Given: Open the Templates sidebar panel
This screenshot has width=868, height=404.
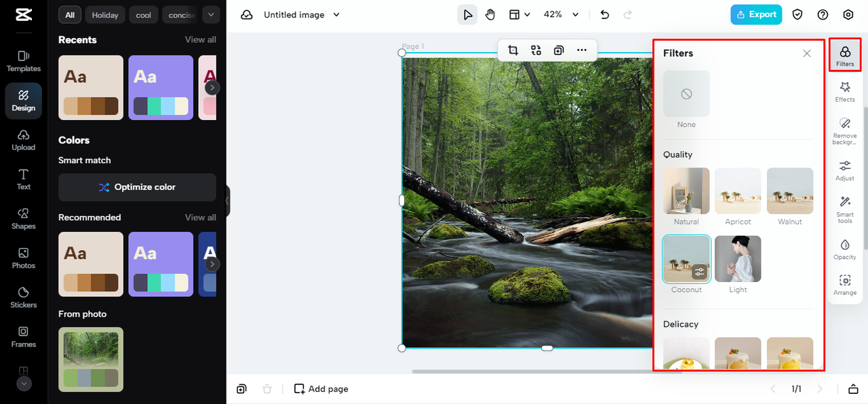Looking at the screenshot, I should tap(24, 61).
